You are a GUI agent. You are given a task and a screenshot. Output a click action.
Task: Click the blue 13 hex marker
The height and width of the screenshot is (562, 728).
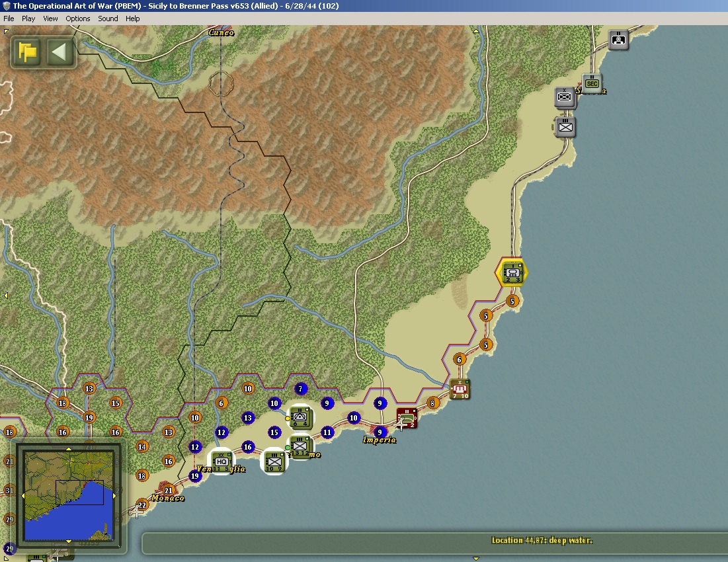tap(248, 418)
